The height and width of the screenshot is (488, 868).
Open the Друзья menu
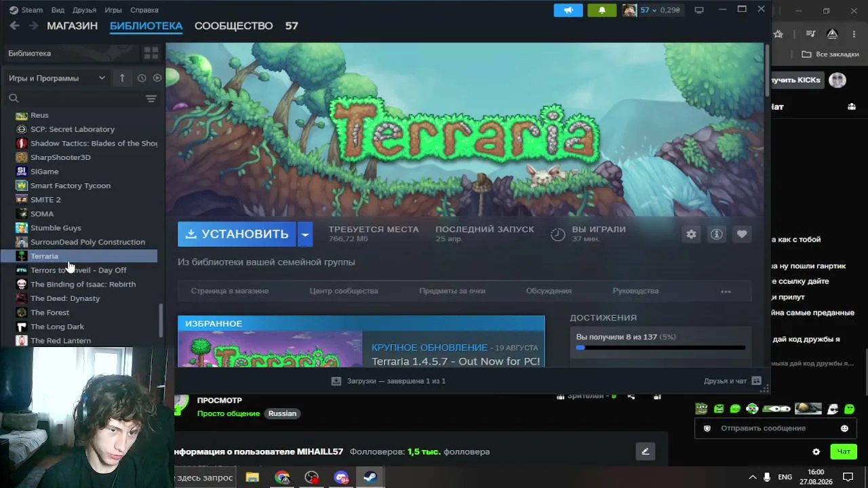[84, 10]
